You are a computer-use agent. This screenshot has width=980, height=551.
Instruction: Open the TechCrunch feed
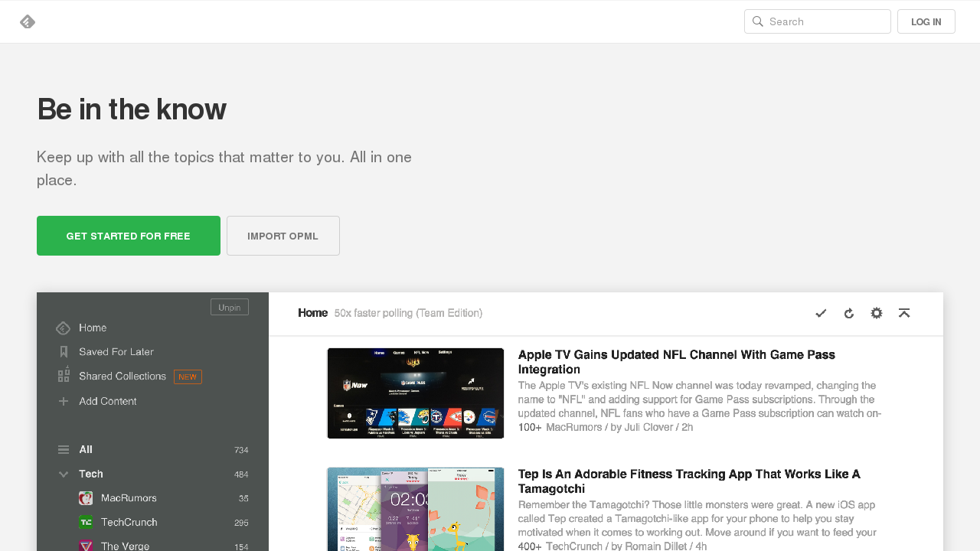click(x=129, y=523)
